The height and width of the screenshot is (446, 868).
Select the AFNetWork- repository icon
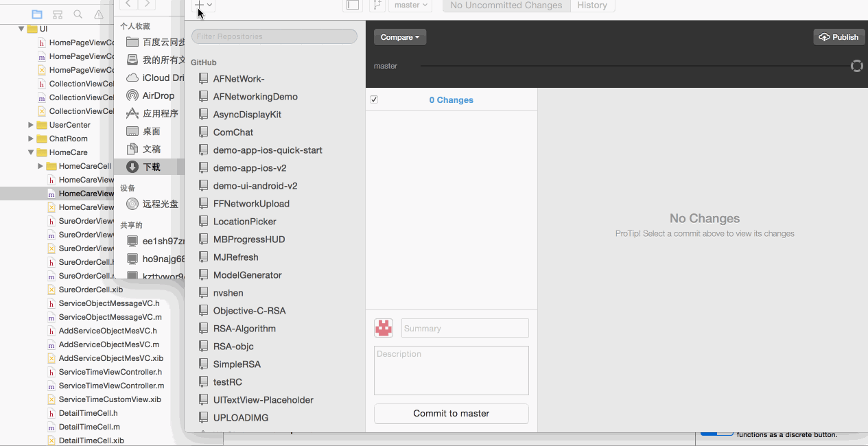(x=203, y=79)
